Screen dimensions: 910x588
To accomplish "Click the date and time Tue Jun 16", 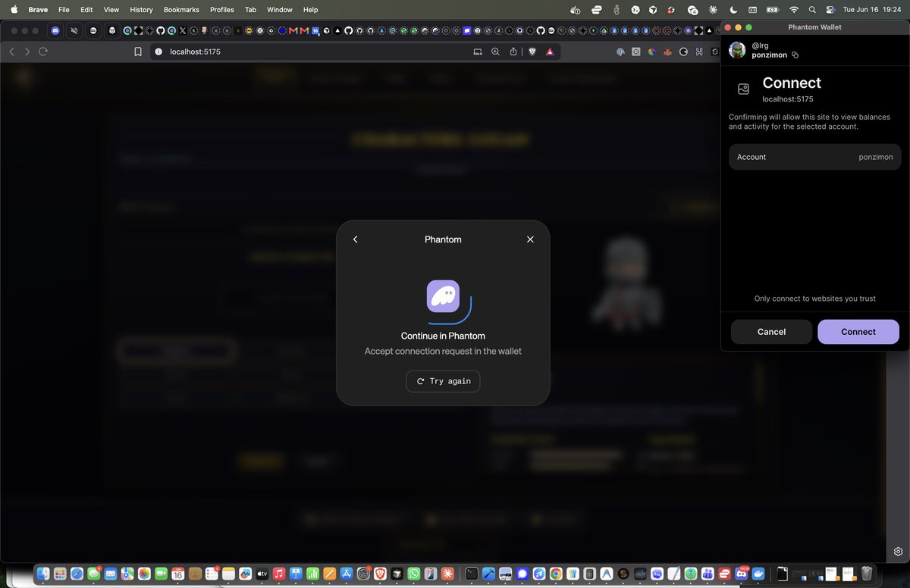I will (x=872, y=10).
